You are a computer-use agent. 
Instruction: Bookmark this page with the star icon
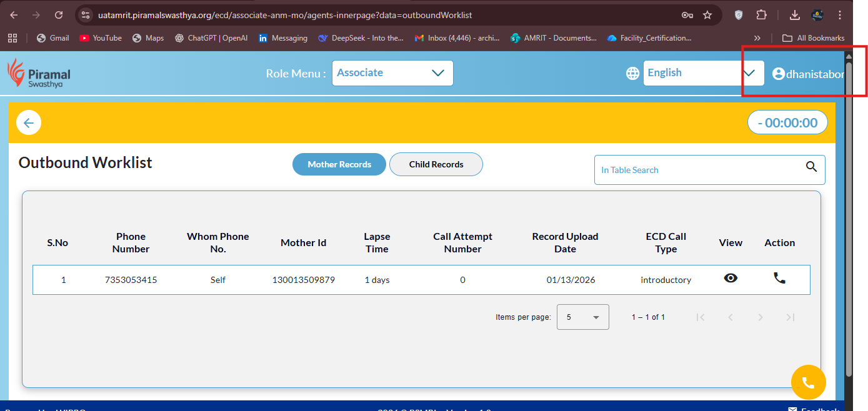click(x=707, y=15)
